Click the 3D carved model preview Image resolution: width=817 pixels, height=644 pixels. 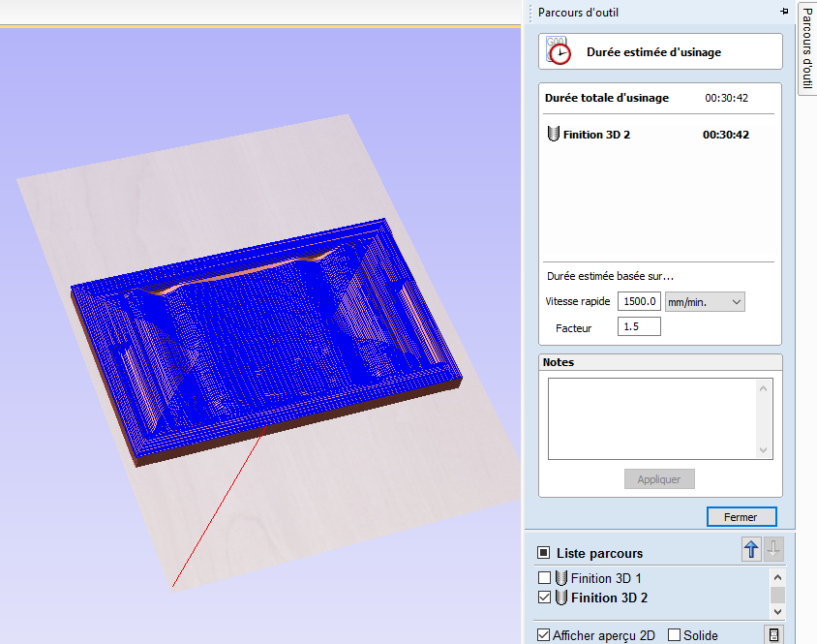pos(266,342)
